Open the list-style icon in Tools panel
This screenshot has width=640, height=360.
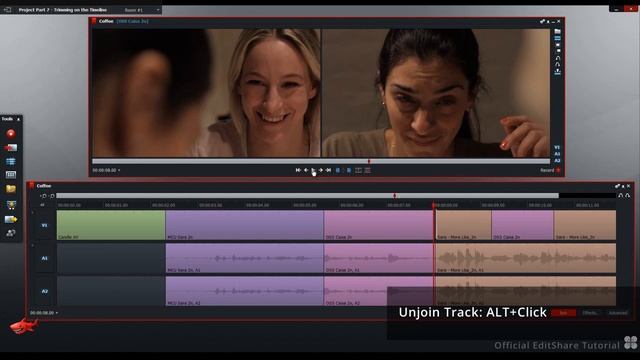[x=11, y=161]
